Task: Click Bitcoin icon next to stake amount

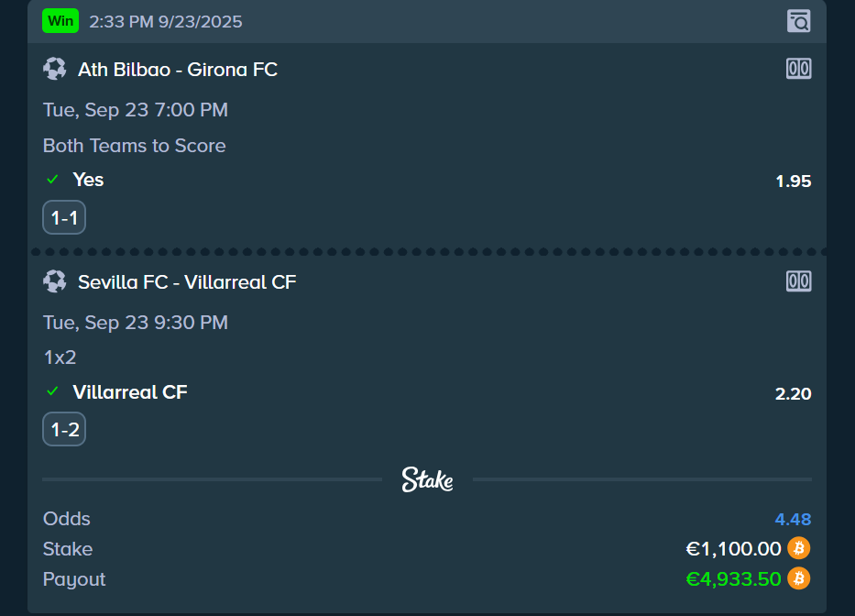Action: tap(799, 548)
